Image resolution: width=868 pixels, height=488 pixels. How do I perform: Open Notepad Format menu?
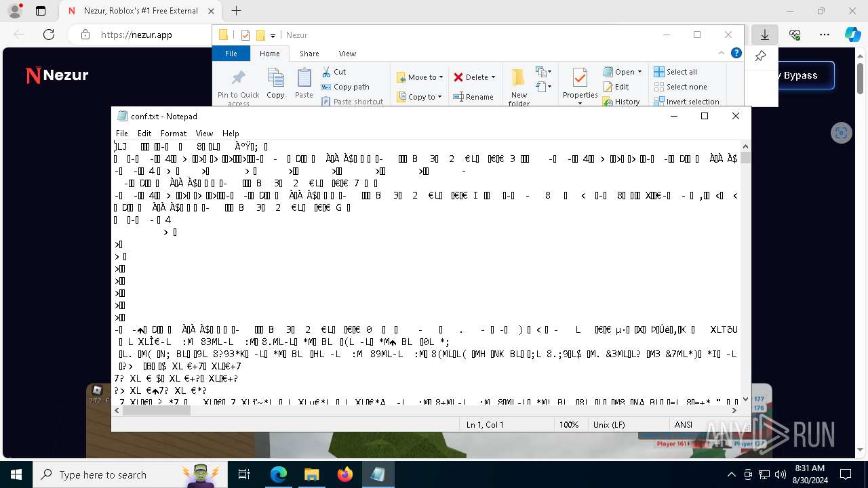coord(174,134)
